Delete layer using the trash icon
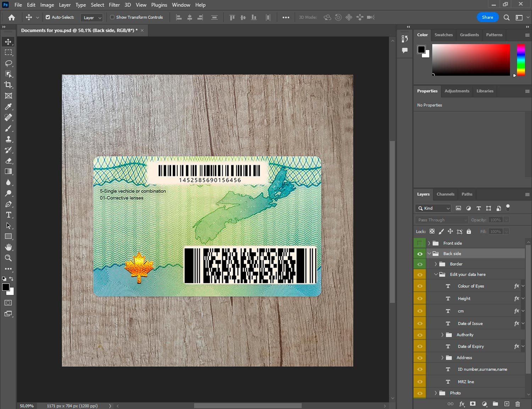This screenshot has height=409, width=532. pos(517,404)
